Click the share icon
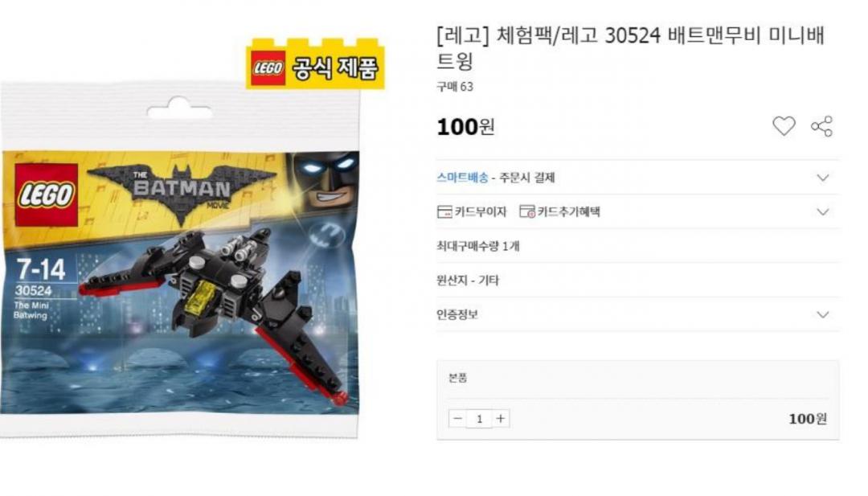The image size is (868, 496). coord(821,126)
